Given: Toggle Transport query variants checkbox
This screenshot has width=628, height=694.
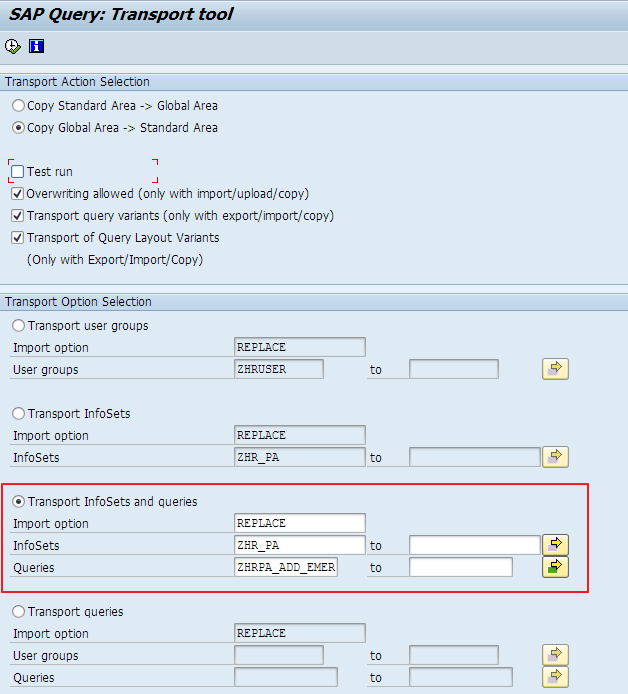Looking at the screenshot, I should click(x=18, y=216).
